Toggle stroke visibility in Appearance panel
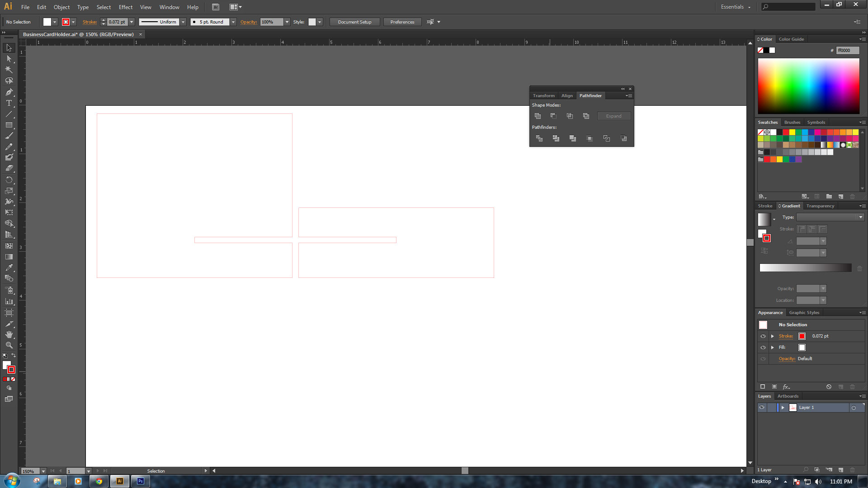Screen dimensions: 868x488 pyautogui.click(x=763, y=336)
